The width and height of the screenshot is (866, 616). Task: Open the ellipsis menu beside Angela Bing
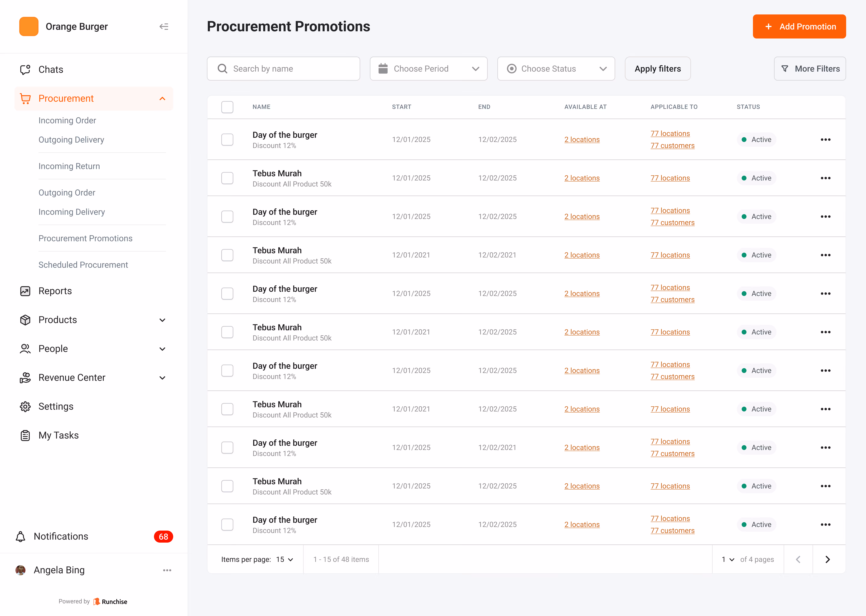point(167,570)
